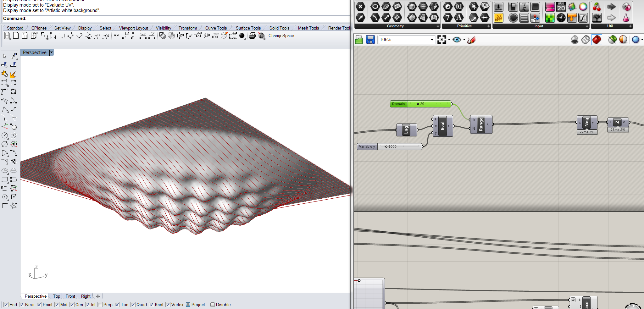The width and height of the screenshot is (644, 309).
Task: Switch to the Mesh Tools toolbar tab
Action: coord(308,28)
